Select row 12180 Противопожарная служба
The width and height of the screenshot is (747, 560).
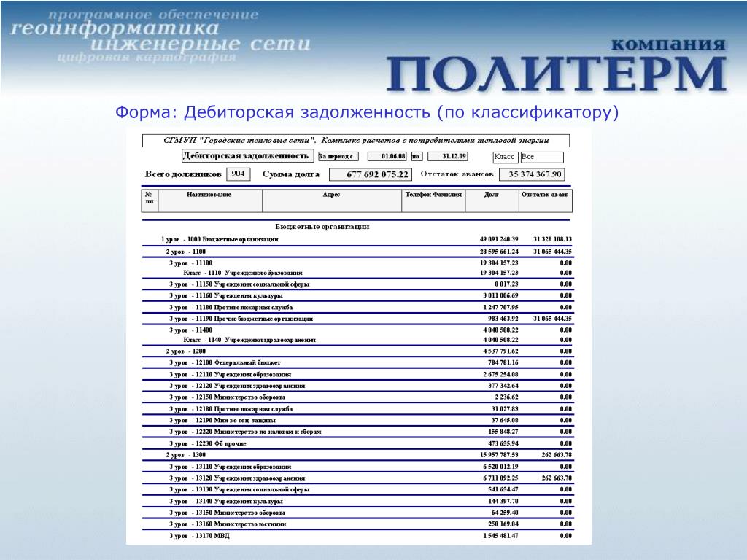357,409
